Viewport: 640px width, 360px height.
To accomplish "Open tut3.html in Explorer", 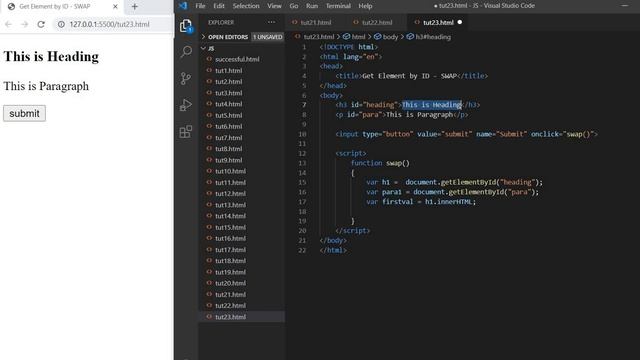I will tap(242, 93).
